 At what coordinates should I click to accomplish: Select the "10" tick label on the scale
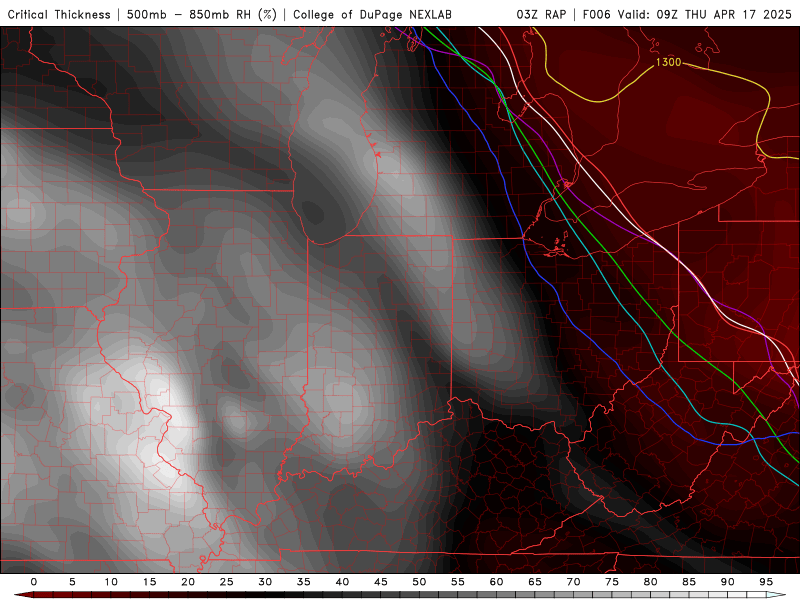pos(111,582)
